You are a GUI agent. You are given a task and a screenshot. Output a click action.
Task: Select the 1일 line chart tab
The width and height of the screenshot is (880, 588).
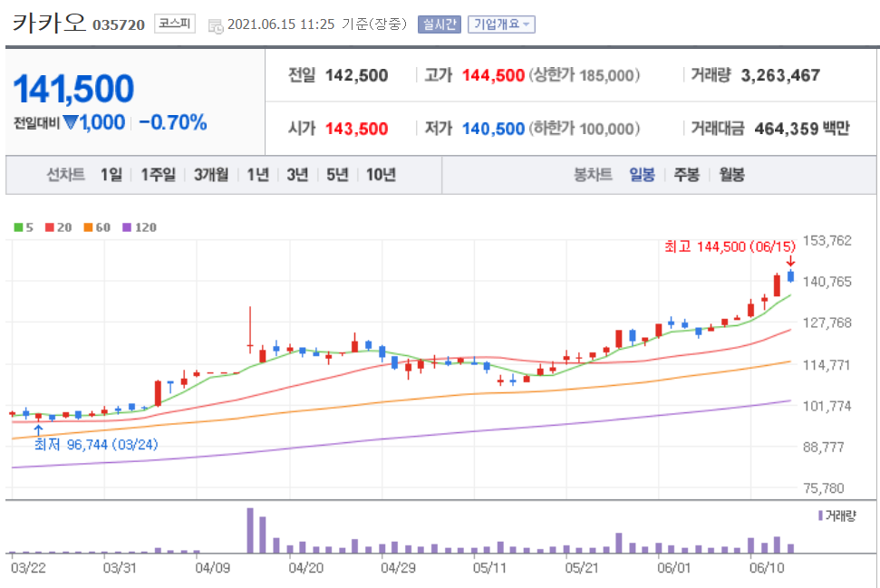tap(111, 175)
